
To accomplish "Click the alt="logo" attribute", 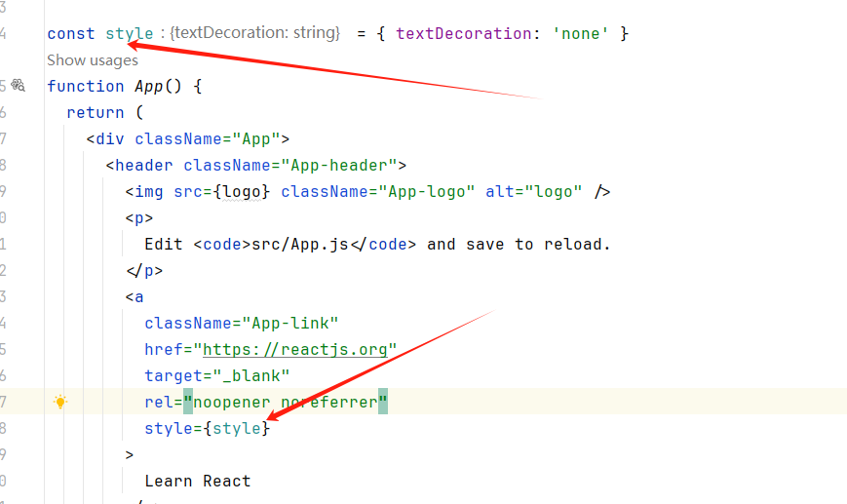I will click(534, 192).
